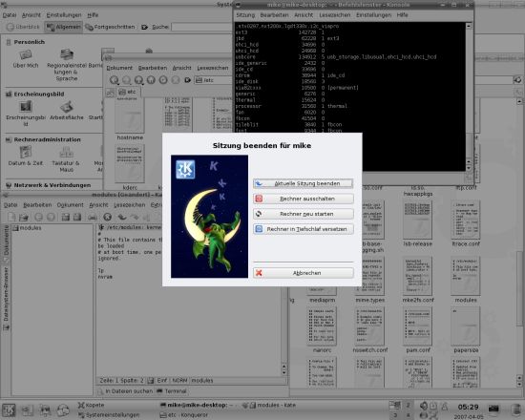Select pam.conf file in Konqueror
The image size is (525, 420).
[417, 330]
